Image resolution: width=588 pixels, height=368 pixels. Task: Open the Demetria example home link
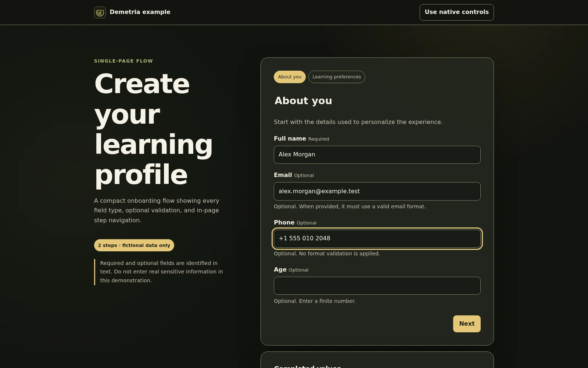132,13
